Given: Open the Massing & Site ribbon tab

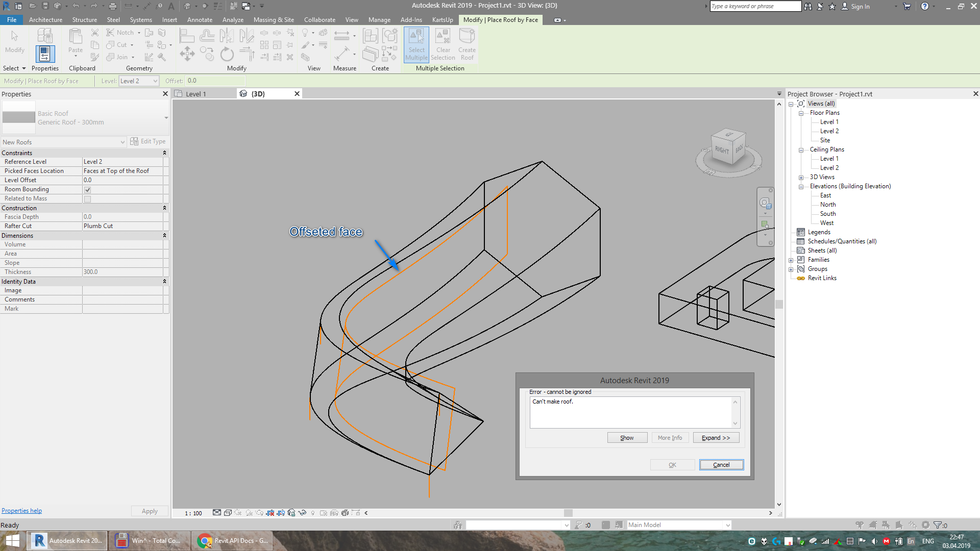Looking at the screenshot, I should [x=274, y=20].
